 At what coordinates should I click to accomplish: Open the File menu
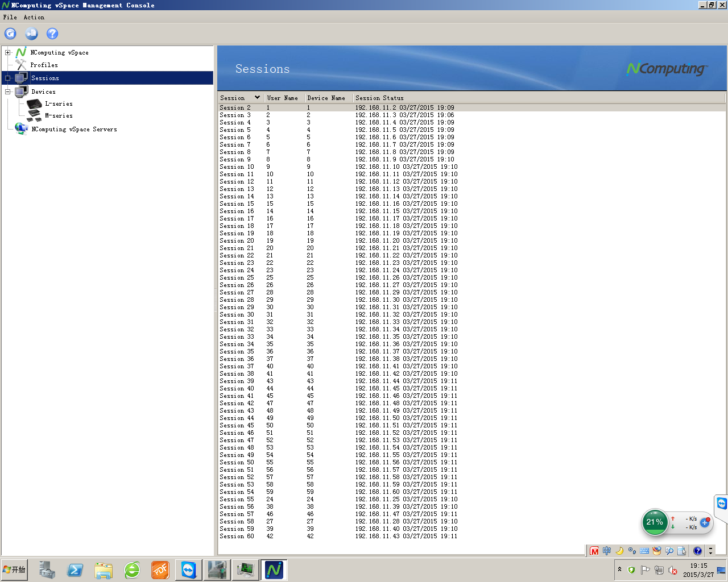[10, 17]
